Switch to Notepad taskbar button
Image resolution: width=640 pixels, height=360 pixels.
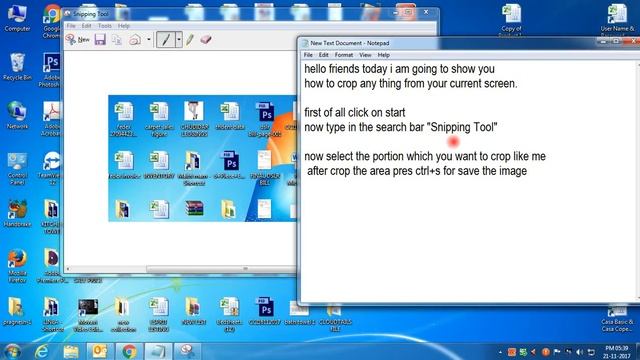[158, 351]
